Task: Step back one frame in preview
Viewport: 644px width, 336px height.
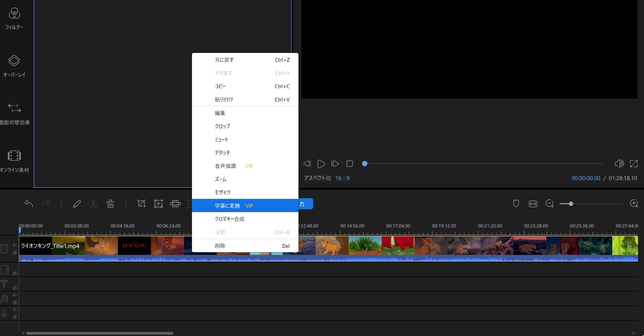Action: 307,164
